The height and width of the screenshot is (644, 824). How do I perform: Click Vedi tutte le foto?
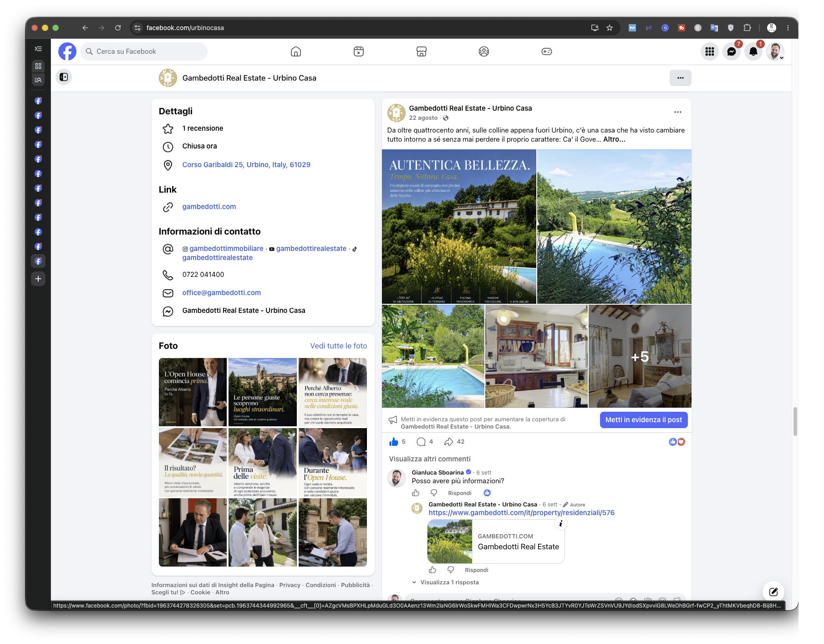(338, 346)
